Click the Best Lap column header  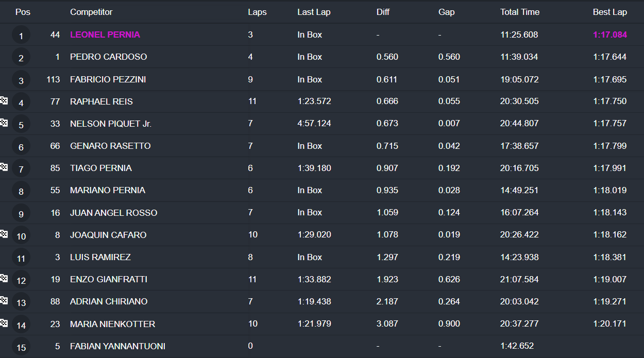click(x=609, y=12)
